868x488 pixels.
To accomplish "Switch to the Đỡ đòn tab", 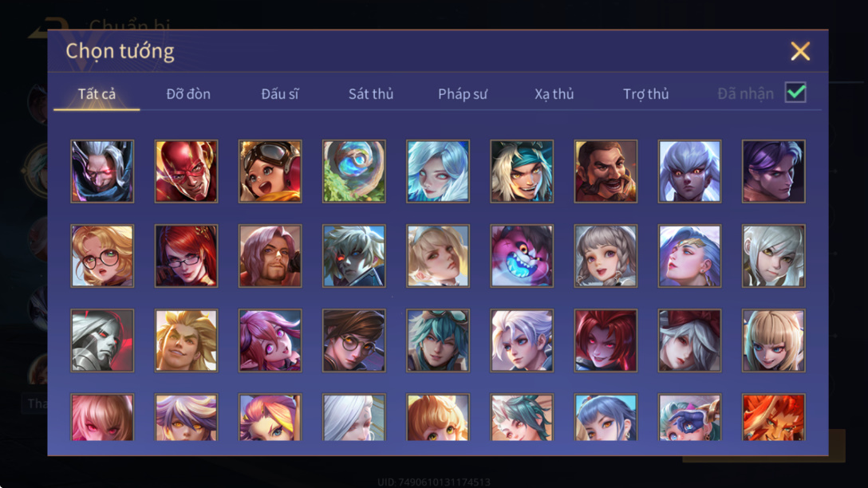I will pyautogui.click(x=188, y=94).
